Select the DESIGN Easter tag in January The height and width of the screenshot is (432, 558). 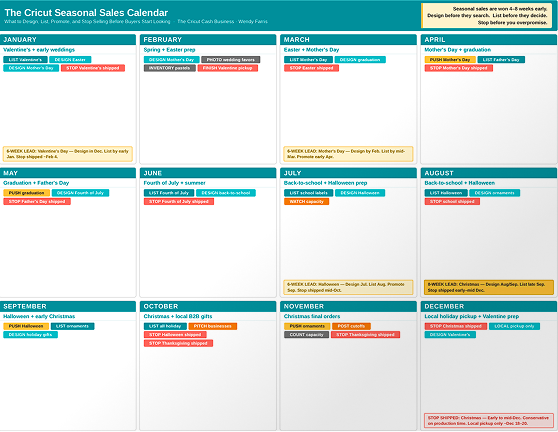pyautogui.click(x=70, y=59)
